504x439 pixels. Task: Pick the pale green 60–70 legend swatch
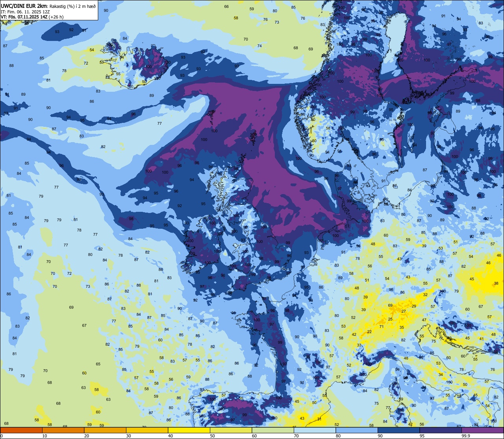click(x=273, y=430)
